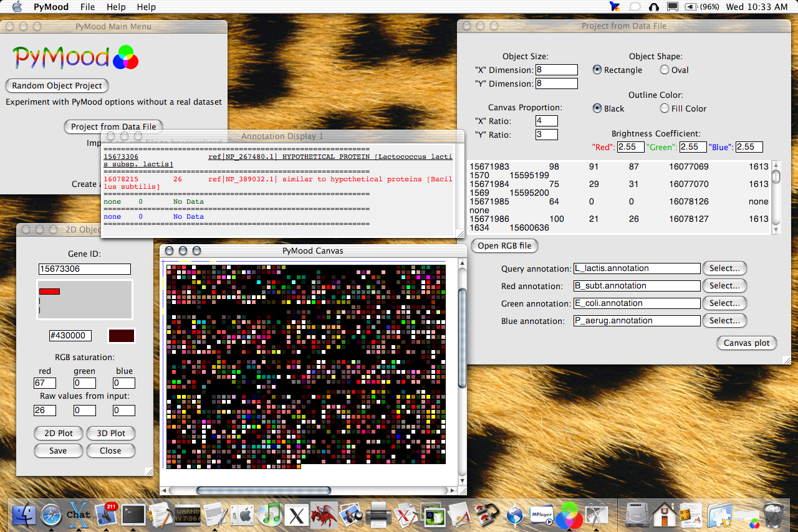Image resolution: width=798 pixels, height=532 pixels.
Task: Open System Preferences in the Dock
Action: point(243,515)
